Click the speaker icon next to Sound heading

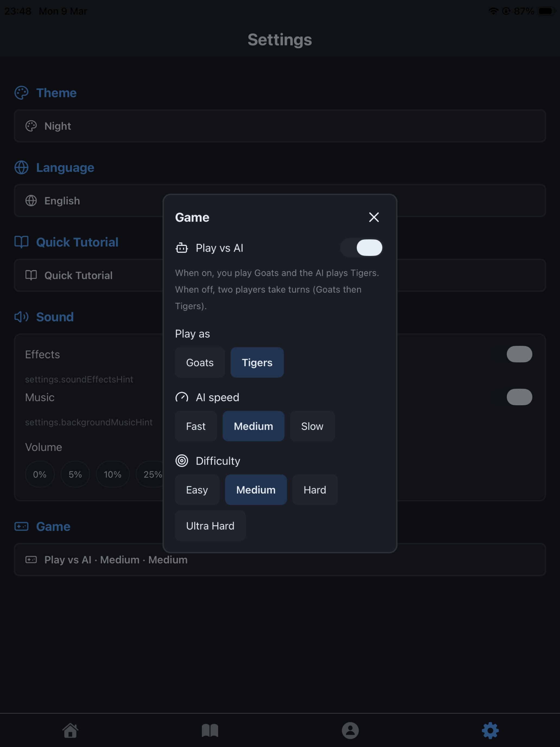pyautogui.click(x=21, y=317)
